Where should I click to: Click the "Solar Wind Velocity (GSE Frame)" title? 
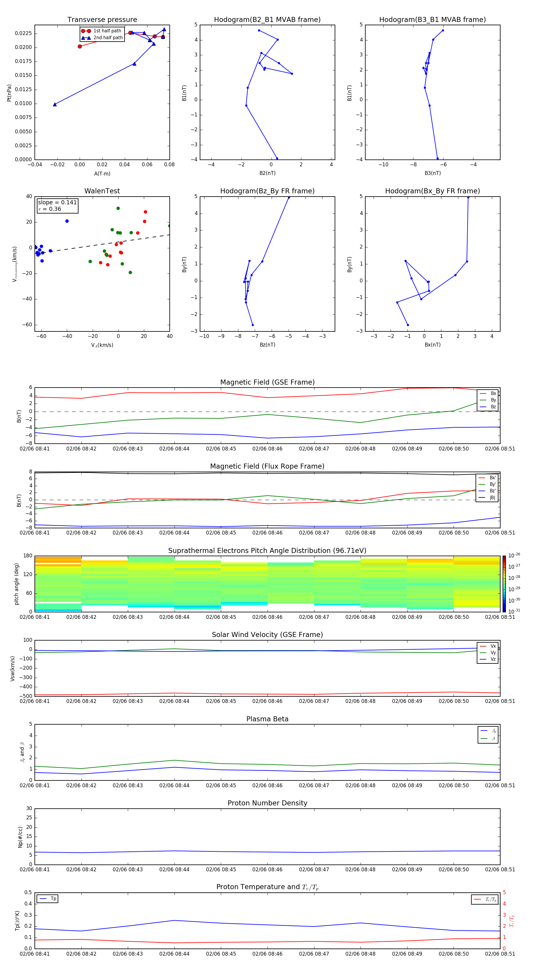(x=267, y=635)
